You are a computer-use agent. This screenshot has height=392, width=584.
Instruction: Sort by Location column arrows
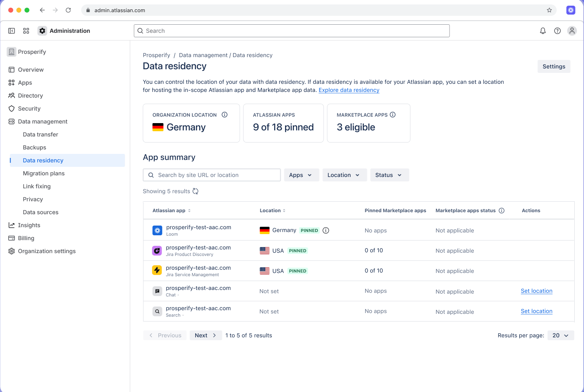coord(284,211)
